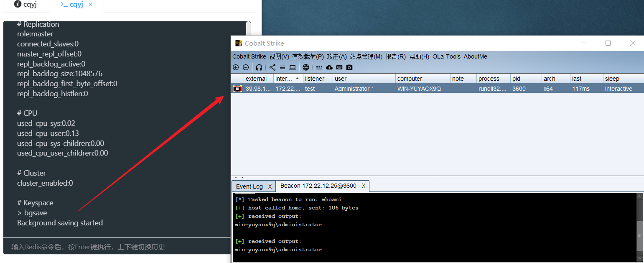The width and height of the screenshot is (644, 263).
Task: Click the 'Tasked beacon to run: whoami' line
Action: [288, 199]
